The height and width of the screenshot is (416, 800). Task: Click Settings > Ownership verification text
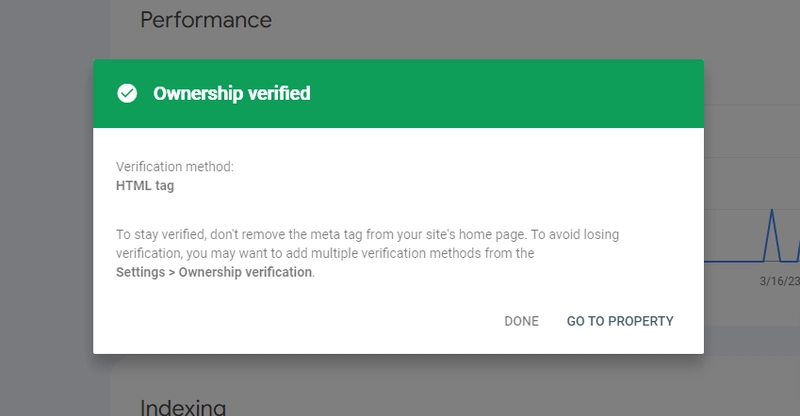[x=214, y=272]
